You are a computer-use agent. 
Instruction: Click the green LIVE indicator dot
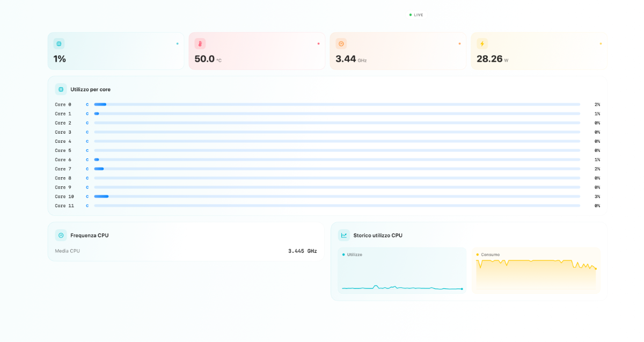[411, 15]
